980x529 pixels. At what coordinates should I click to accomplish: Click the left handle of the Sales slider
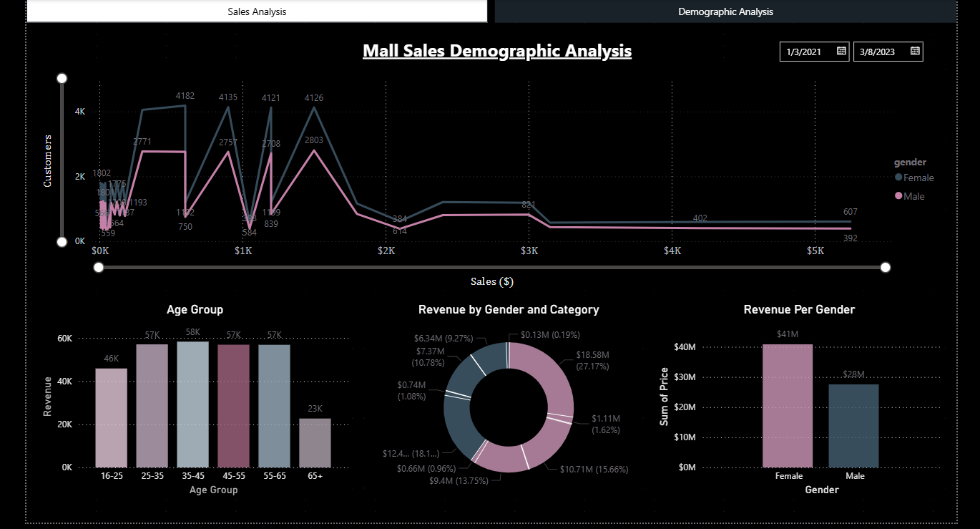click(x=98, y=267)
